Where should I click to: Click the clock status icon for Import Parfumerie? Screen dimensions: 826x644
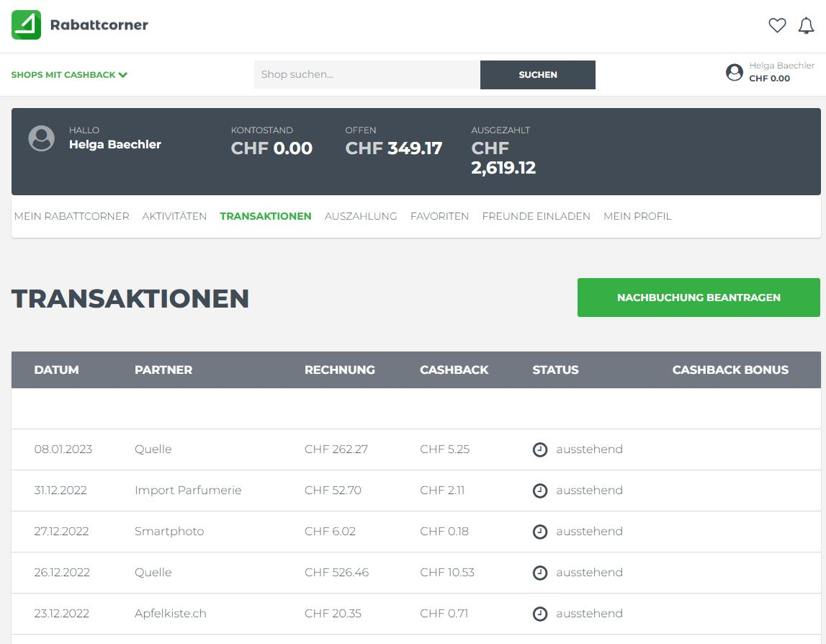[540, 491]
